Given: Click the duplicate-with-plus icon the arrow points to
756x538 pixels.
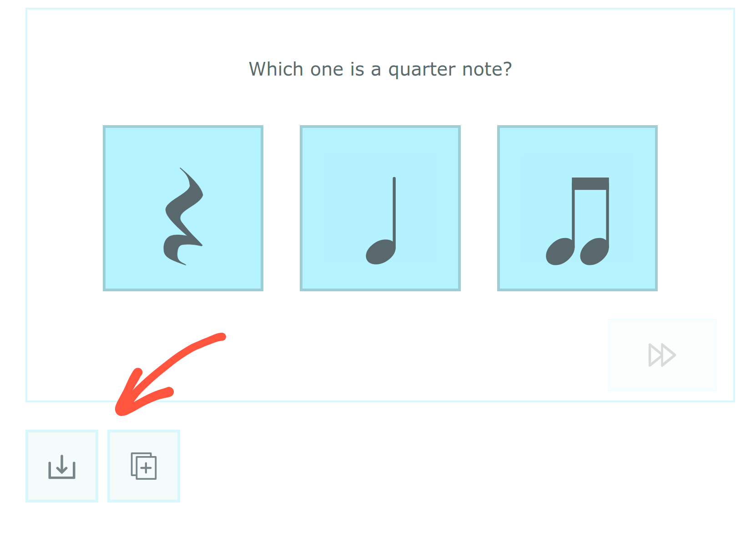Looking at the screenshot, I should click(144, 466).
